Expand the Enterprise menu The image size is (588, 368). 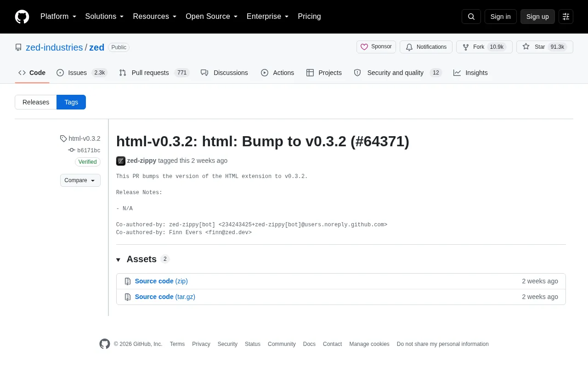point(268,17)
